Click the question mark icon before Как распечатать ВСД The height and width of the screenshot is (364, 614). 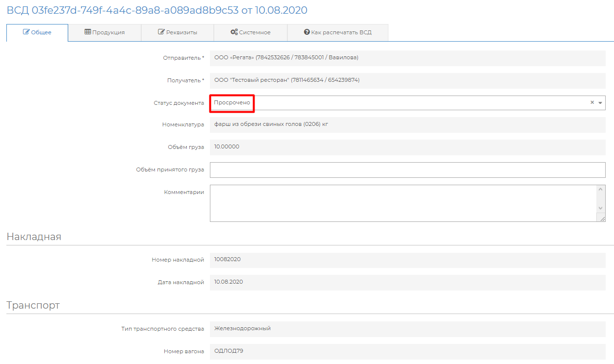coord(307,32)
